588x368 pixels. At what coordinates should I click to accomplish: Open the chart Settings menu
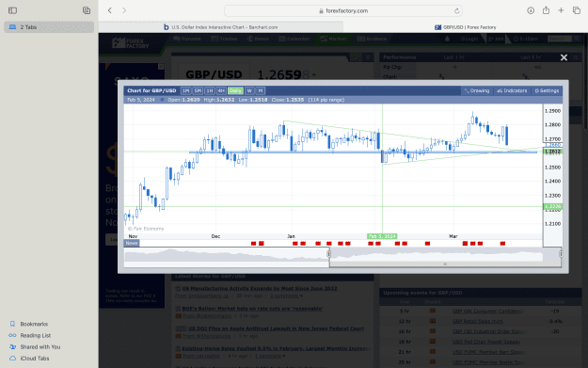547,90
